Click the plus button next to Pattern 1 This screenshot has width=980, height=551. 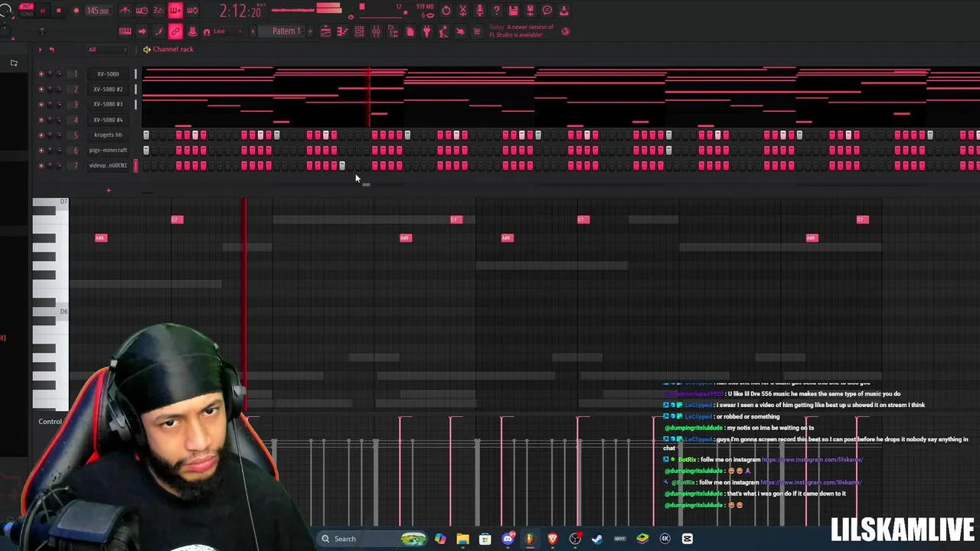click(x=309, y=31)
